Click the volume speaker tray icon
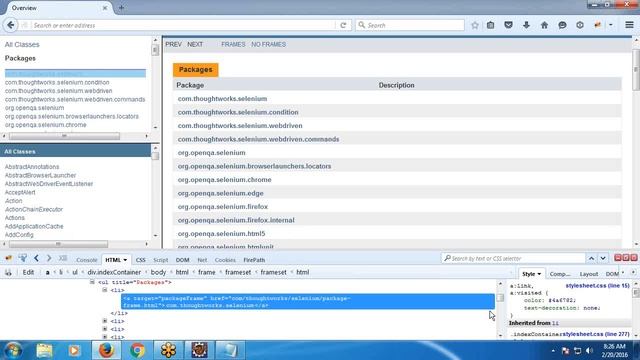 tap(589, 350)
